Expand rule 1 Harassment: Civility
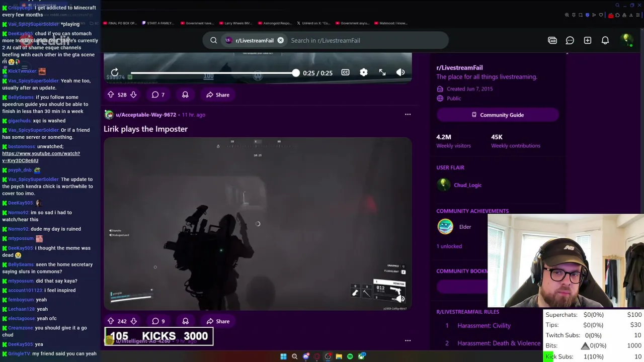The width and height of the screenshot is (644, 362). [x=484, y=326]
